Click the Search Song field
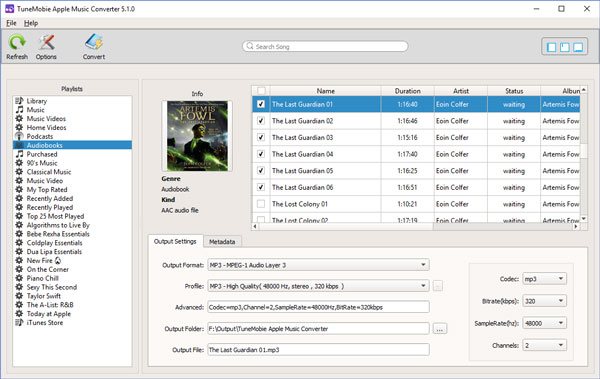The height and width of the screenshot is (379, 600). click(x=325, y=47)
